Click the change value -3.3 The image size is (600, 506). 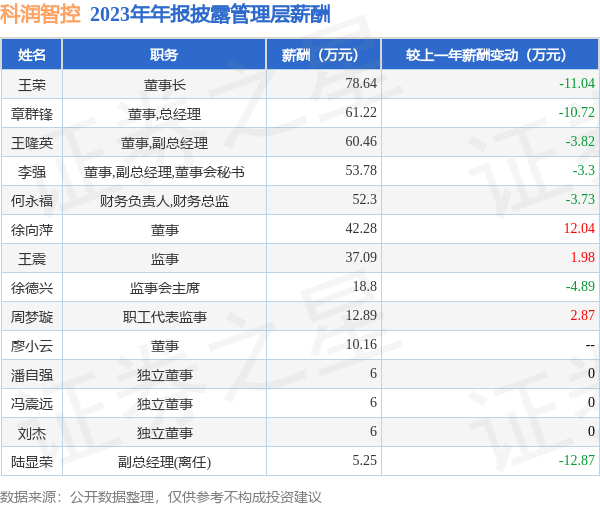pos(584,171)
